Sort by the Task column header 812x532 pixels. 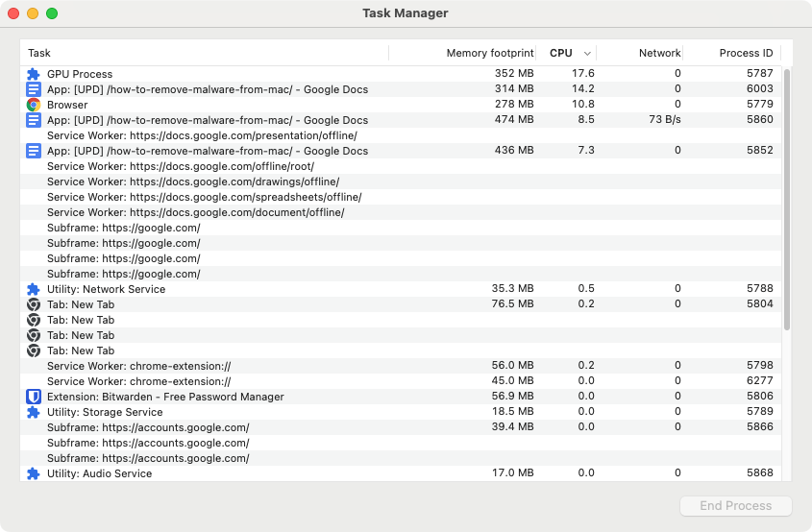tap(205, 53)
